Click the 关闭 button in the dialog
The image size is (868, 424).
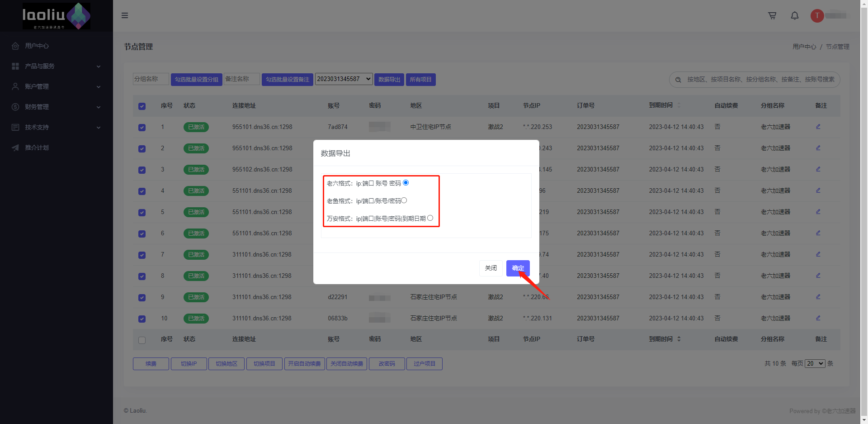(x=491, y=268)
